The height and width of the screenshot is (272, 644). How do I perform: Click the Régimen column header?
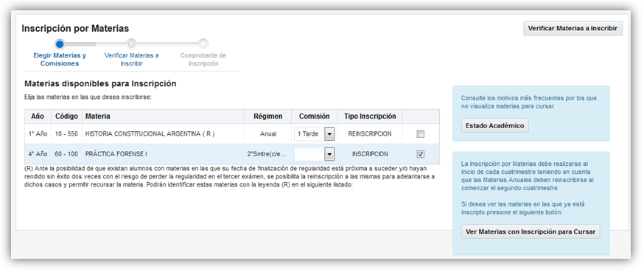(x=268, y=116)
